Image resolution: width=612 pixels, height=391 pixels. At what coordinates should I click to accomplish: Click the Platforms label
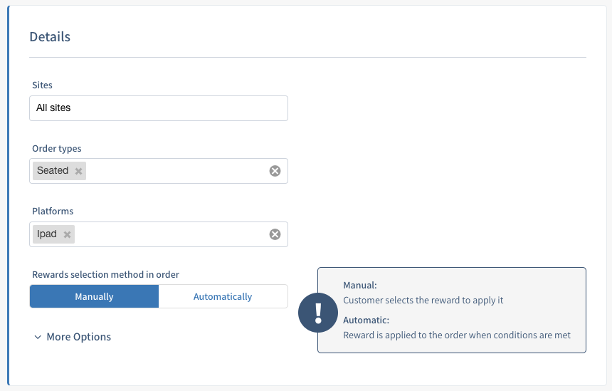point(53,211)
